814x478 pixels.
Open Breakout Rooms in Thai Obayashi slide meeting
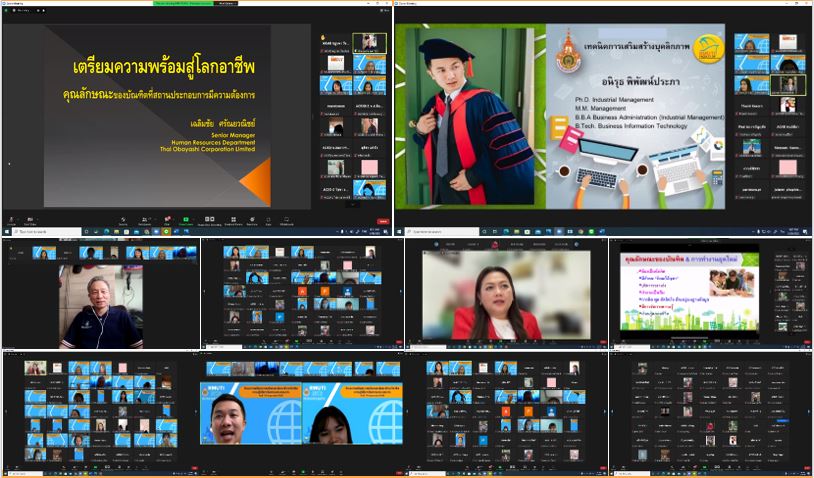point(234,220)
